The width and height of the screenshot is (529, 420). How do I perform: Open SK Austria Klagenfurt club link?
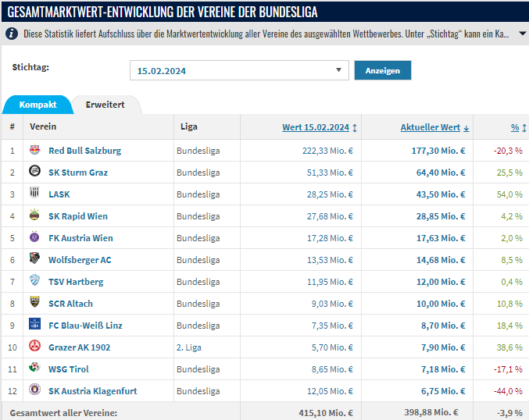point(93,391)
